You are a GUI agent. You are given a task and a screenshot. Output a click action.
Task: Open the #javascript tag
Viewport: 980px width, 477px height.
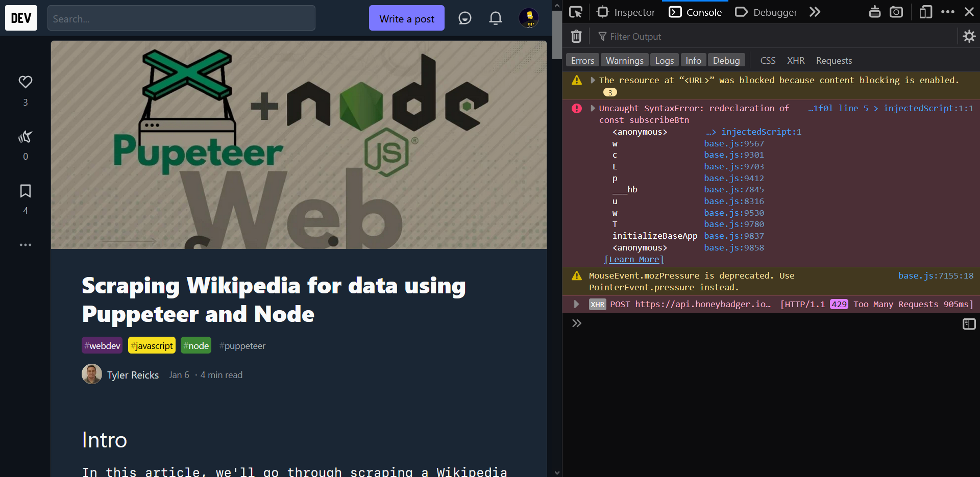152,345
